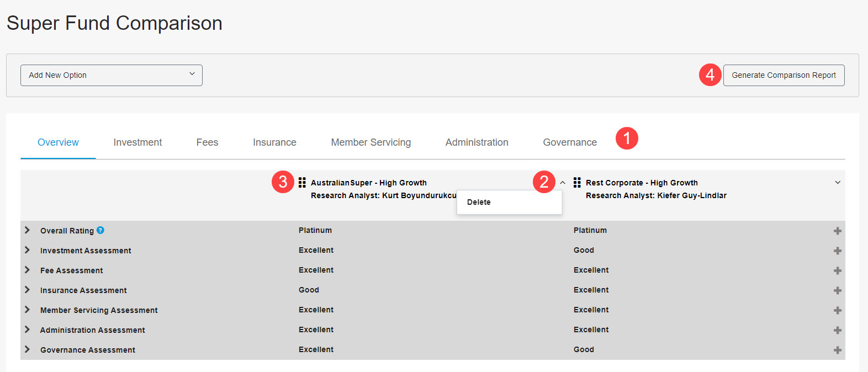Click AustralianSuper Good insurance value
This screenshot has width=868, height=372.
(x=309, y=290)
